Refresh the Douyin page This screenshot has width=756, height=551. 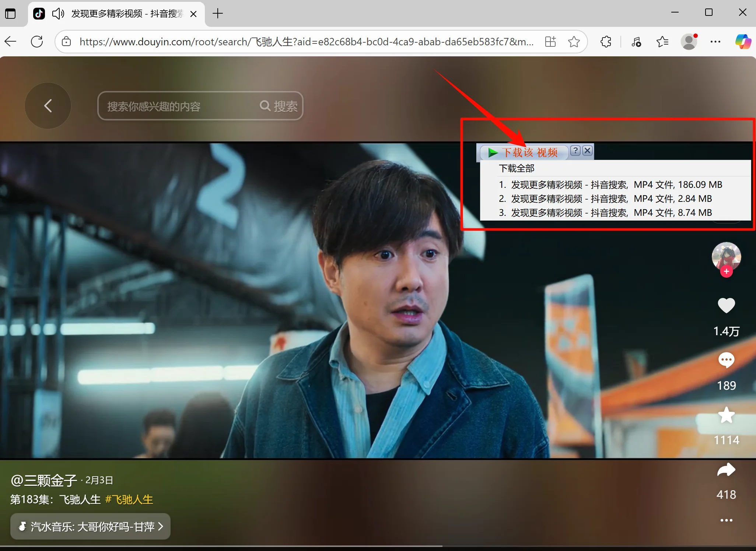click(37, 42)
